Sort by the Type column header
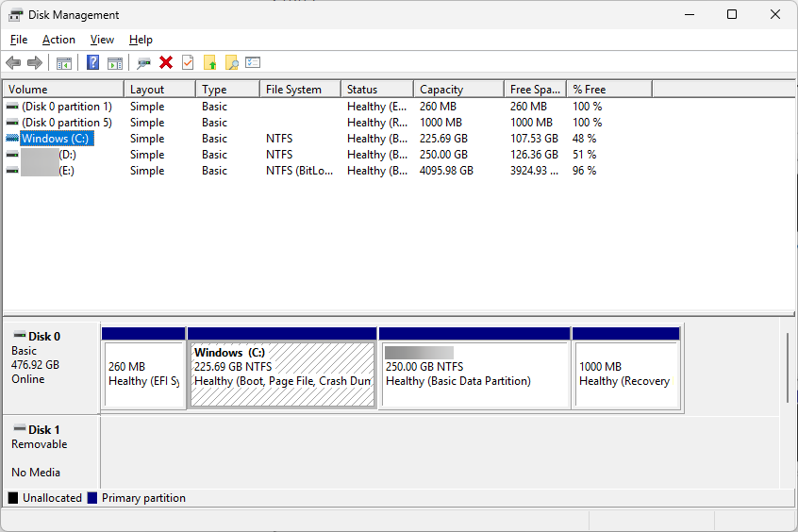The height and width of the screenshot is (532, 798). click(228, 89)
